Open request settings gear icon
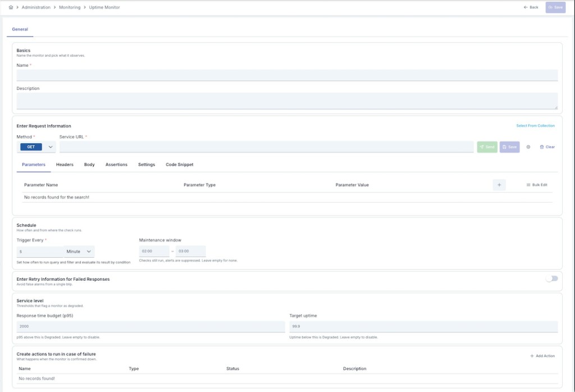 (528, 147)
